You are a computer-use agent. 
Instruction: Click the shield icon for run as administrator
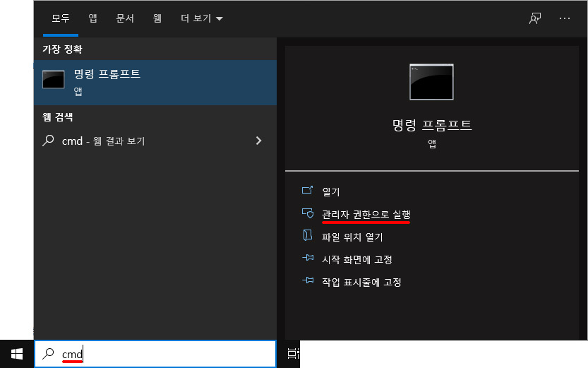coord(308,213)
